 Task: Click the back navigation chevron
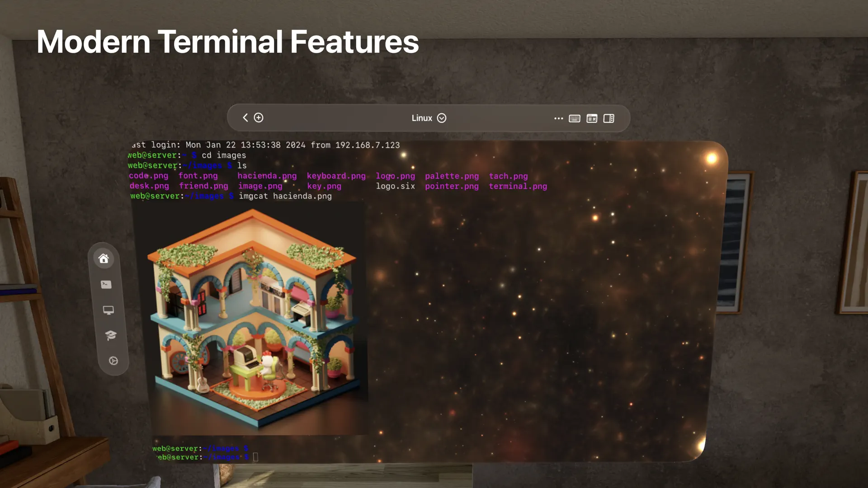click(245, 117)
